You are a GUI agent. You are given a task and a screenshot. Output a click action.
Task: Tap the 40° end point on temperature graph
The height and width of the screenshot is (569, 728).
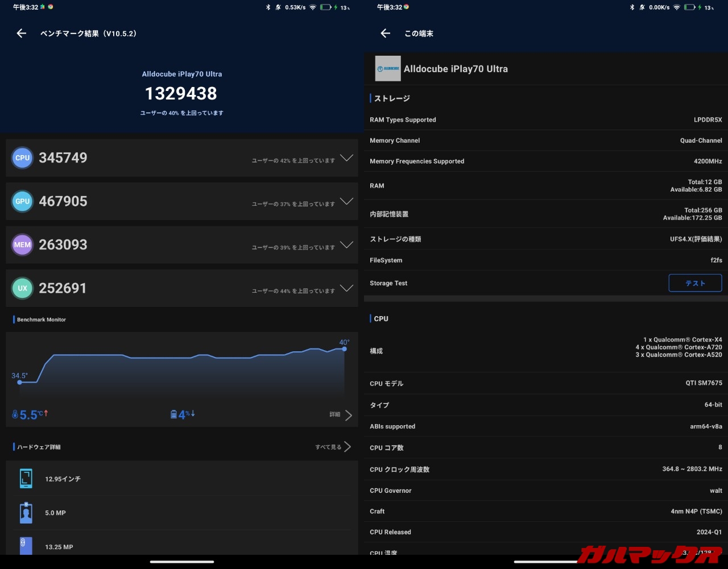click(x=344, y=348)
